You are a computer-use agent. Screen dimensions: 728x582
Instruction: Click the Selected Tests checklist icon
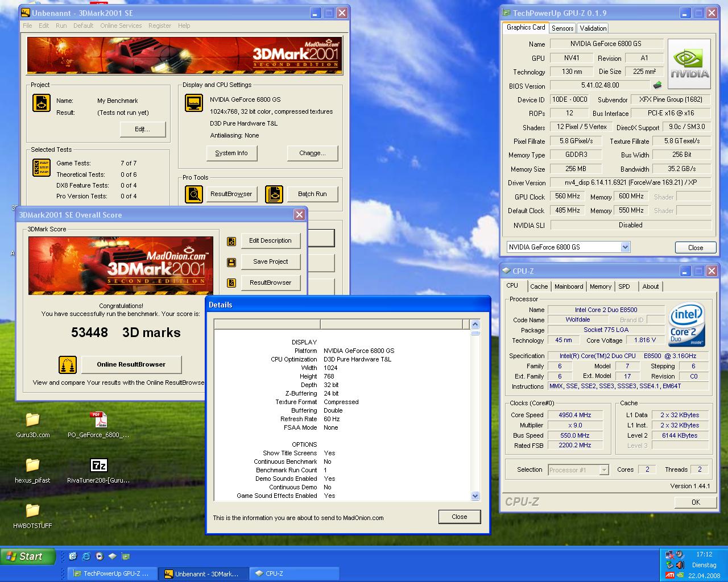[42, 168]
